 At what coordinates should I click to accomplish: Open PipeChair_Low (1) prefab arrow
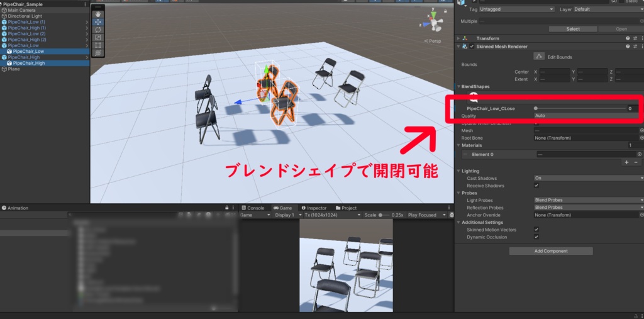click(87, 22)
